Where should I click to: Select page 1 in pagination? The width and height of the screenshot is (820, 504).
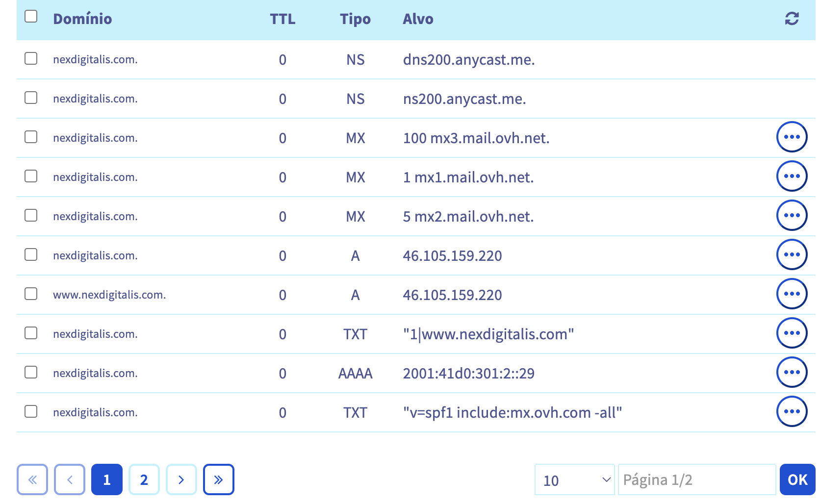(x=107, y=479)
